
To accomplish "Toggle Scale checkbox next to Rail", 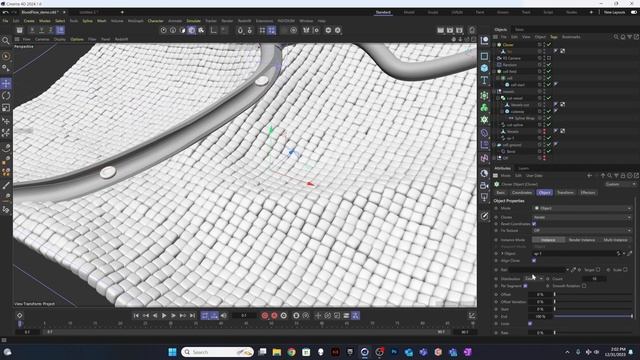I will pyautogui.click(x=625, y=270).
